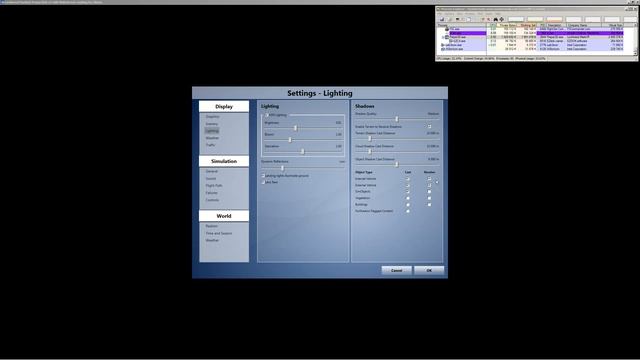The height and width of the screenshot is (360, 640).
Task: Open System Information icon in Process Explorer toolbar
Action: pyautogui.click(x=458, y=19)
